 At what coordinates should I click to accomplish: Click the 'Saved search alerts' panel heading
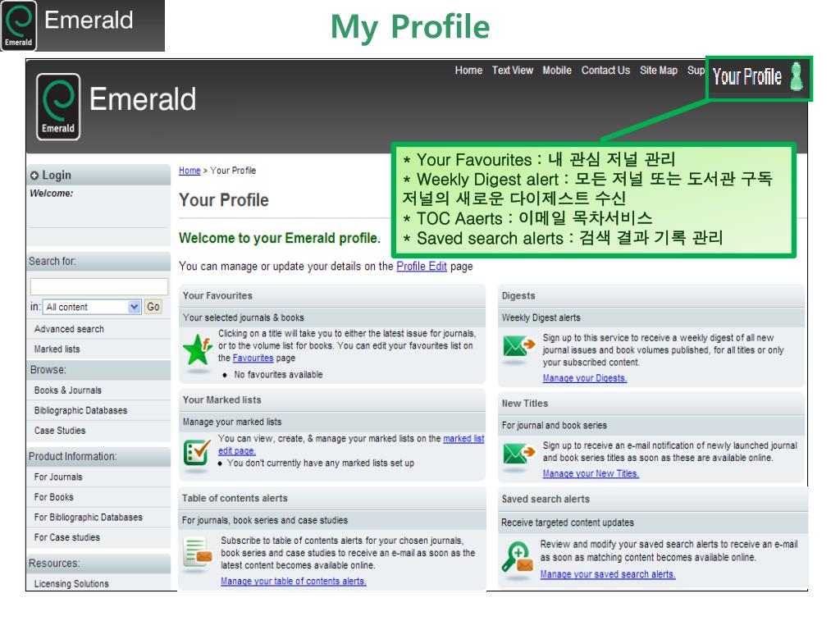point(546,500)
